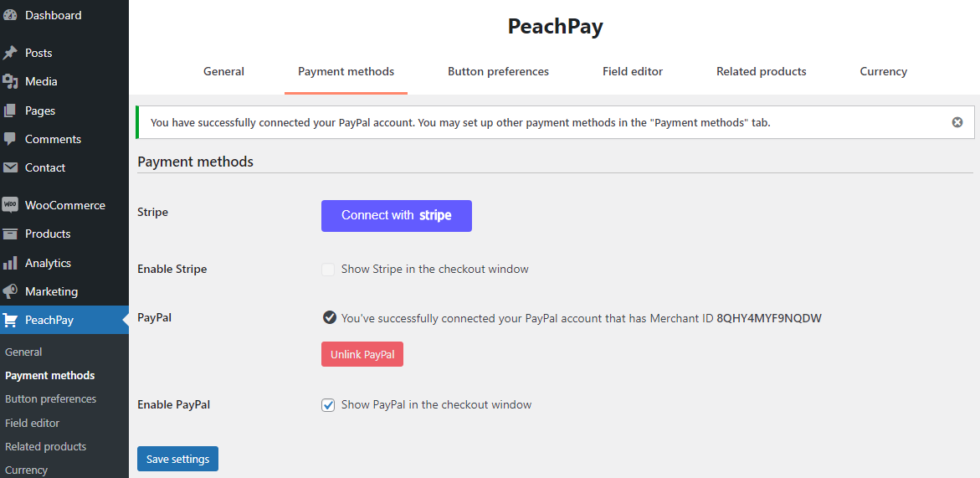This screenshot has height=478, width=980.
Task: Click the WooCommerce logo icon
Action: point(10,205)
